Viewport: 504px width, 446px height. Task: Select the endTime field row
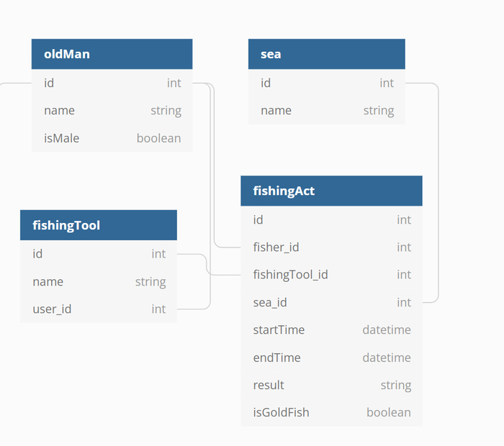point(331,358)
